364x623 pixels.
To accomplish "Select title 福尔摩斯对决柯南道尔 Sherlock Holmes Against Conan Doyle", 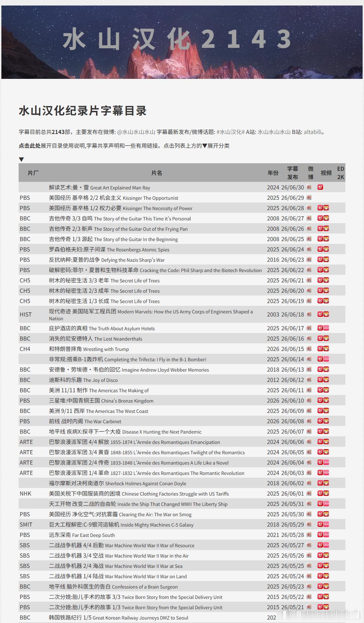I will click(117, 483).
